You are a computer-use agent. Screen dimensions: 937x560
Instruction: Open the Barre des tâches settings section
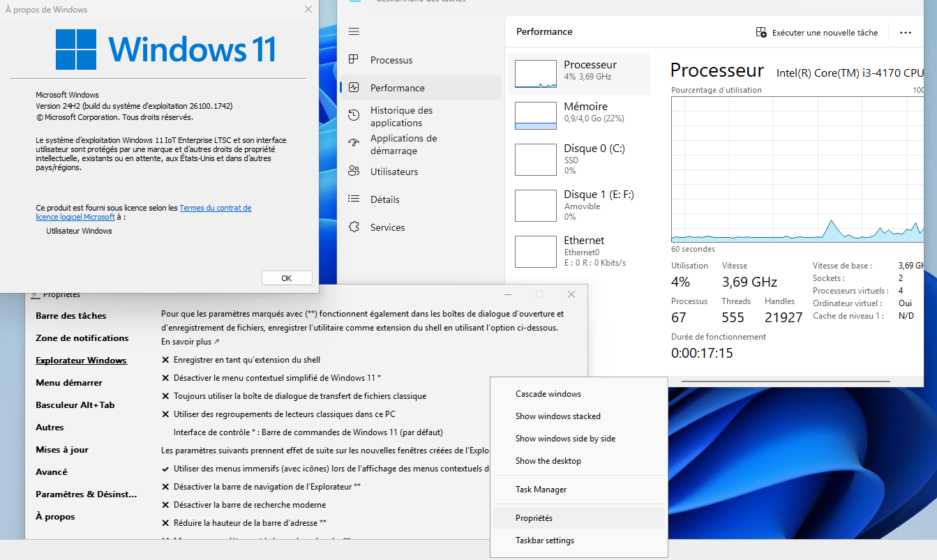point(71,316)
